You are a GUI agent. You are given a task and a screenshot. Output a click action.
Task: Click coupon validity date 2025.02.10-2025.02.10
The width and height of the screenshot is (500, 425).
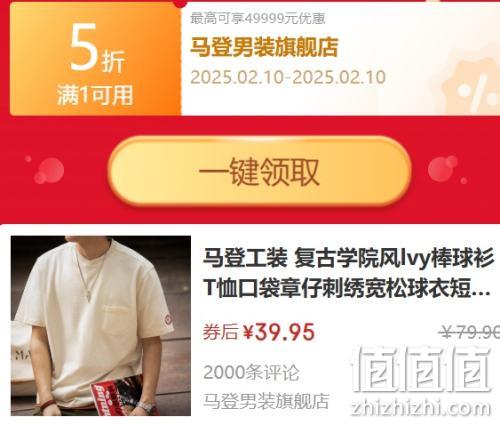(x=288, y=77)
